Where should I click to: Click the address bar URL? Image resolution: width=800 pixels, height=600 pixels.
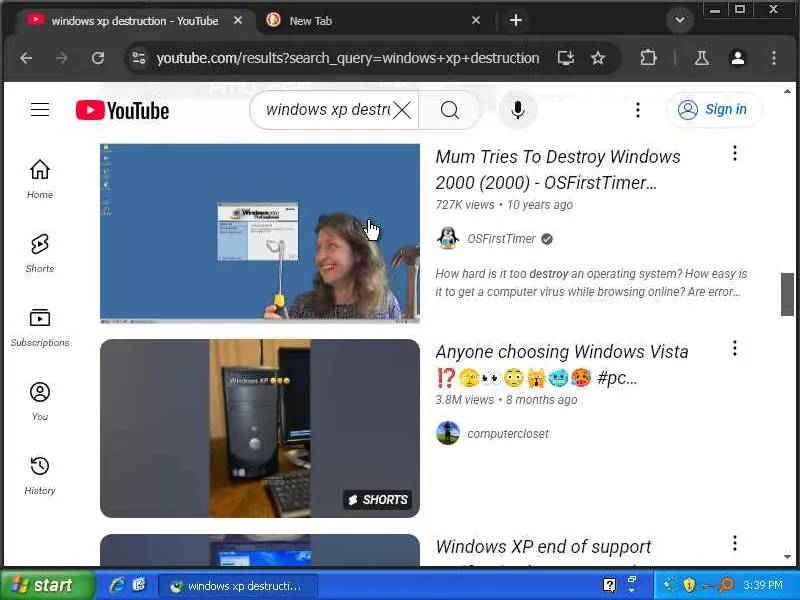pos(347,58)
